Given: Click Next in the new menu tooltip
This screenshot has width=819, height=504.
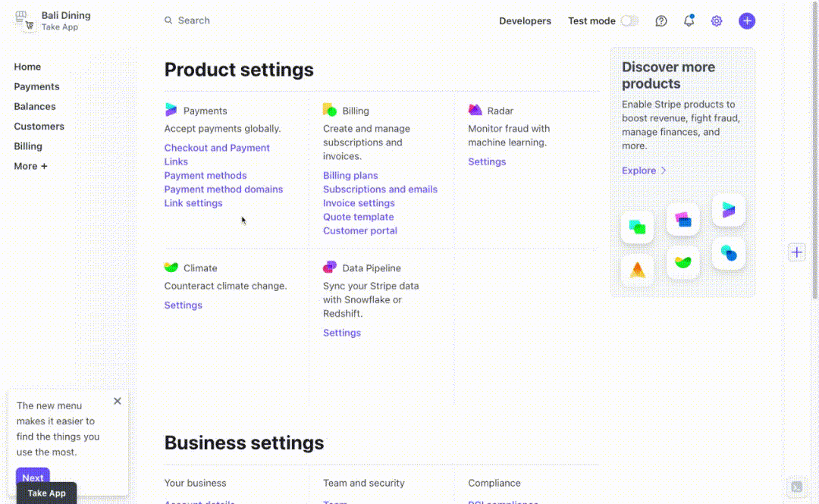Looking at the screenshot, I should [33, 476].
